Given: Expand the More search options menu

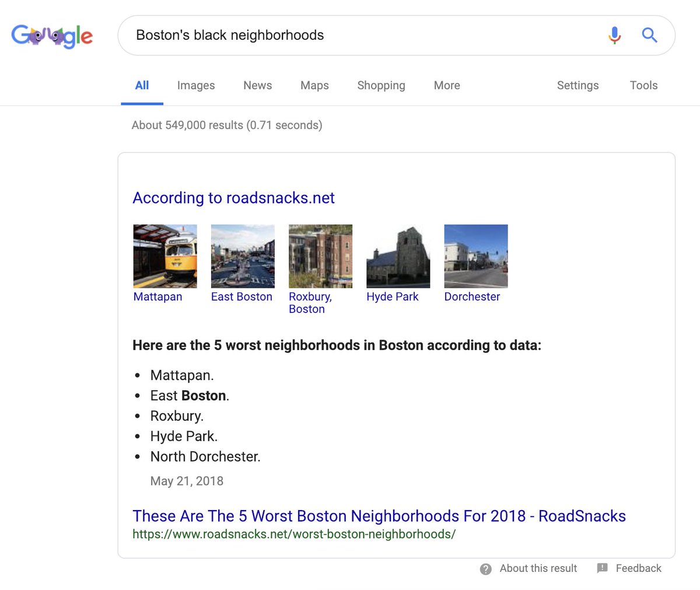Looking at the screenshot, I should tap(447, 86).
